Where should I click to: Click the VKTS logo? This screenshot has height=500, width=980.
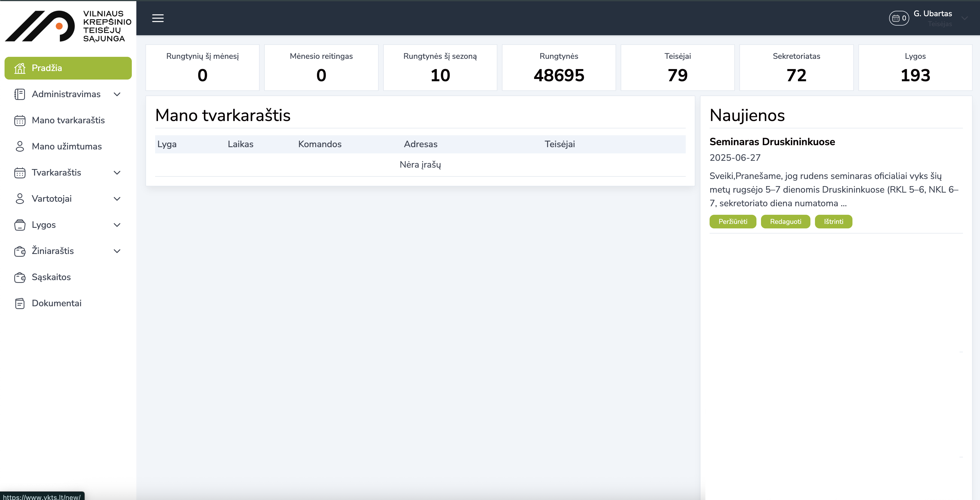coord(68,26)
